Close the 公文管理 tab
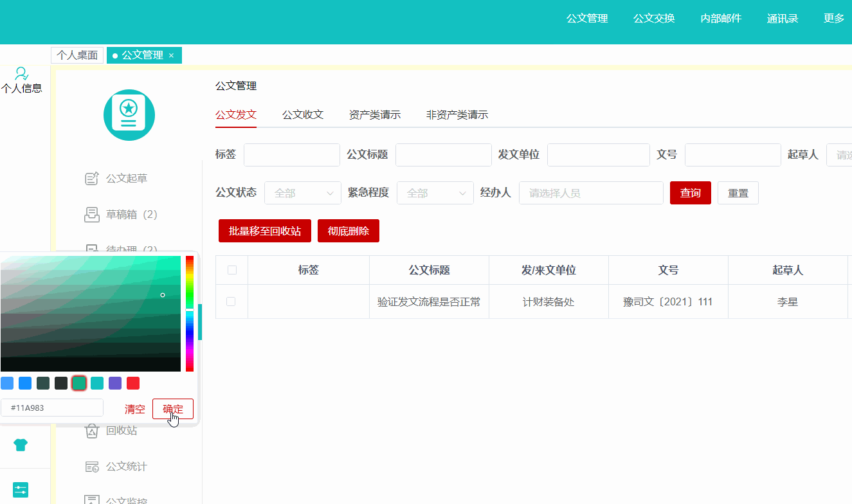This screenshot has width=852, height=504. pos(171,55)
